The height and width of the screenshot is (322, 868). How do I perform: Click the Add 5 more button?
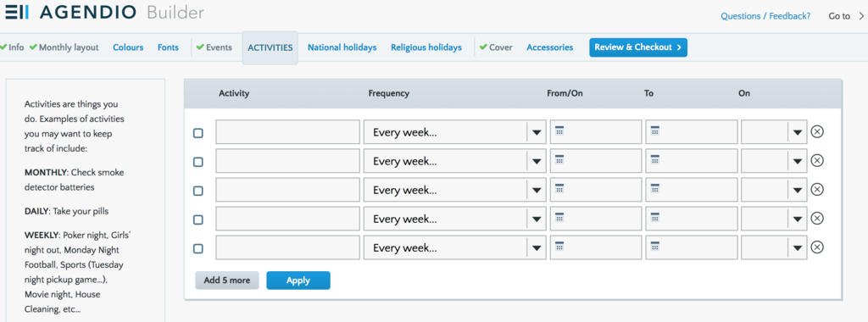coord(227,280)
